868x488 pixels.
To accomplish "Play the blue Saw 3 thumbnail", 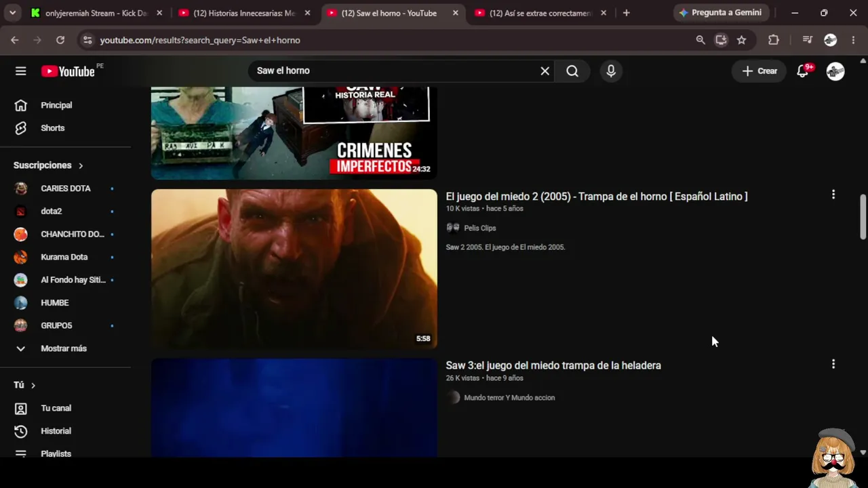I will click(294, 408).
